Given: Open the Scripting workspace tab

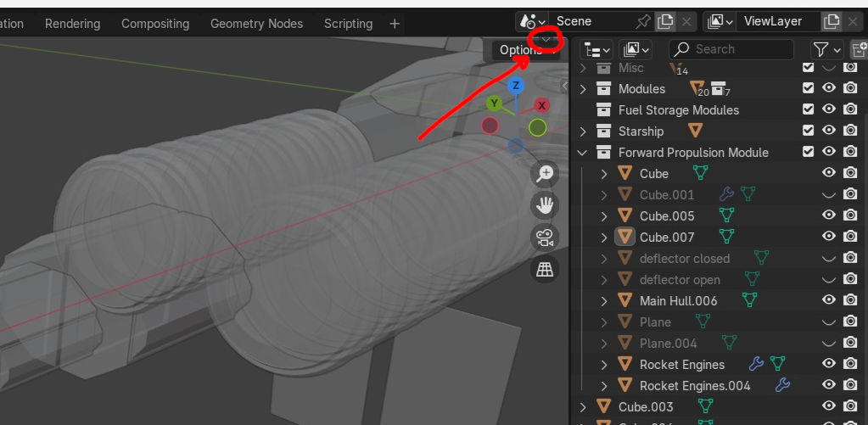Looking at the screenshot, I should [348, 24].
